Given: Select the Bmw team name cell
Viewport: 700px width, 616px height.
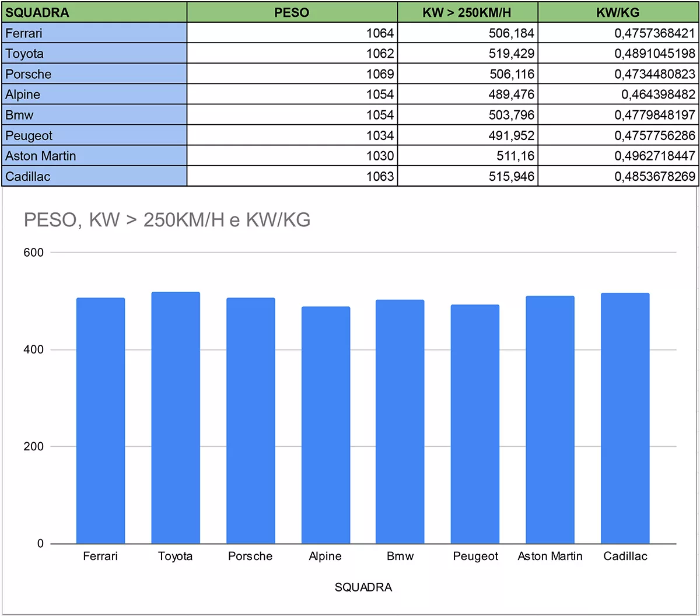Looking at the screenshot, I should tap(93, 115).
